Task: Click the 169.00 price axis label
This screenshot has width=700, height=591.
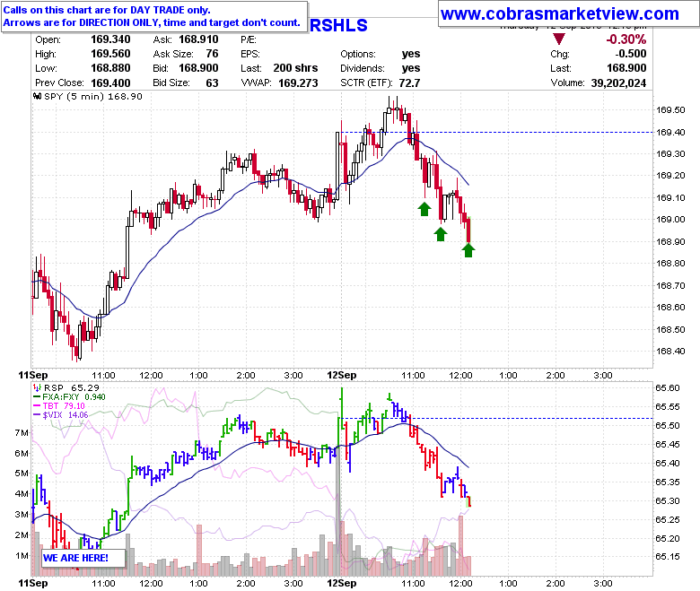Action: [x=670, y=219]
